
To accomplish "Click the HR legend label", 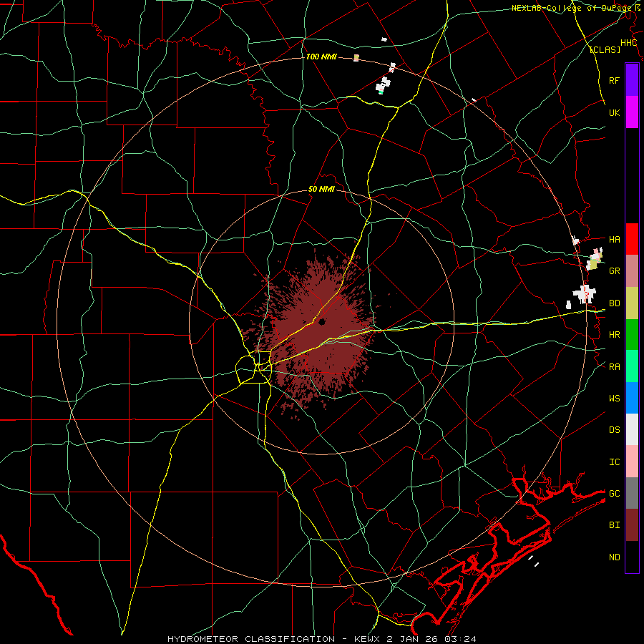I will tap(614, 335).
